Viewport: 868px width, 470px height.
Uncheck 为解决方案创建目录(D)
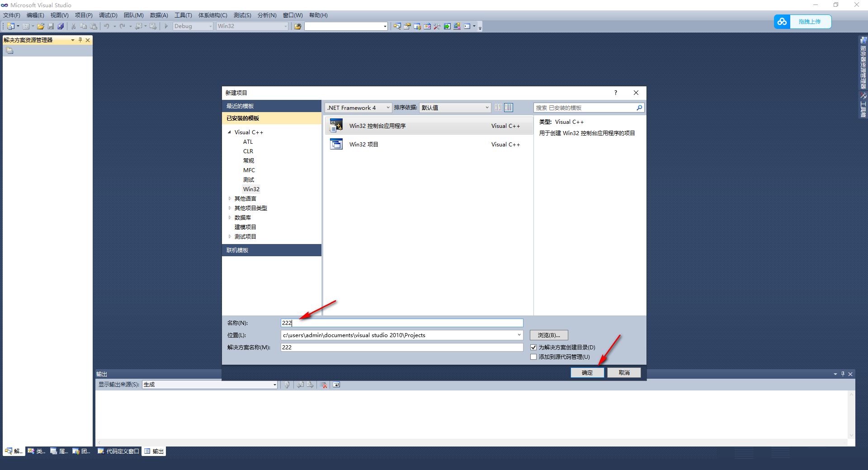coord(533,347)
